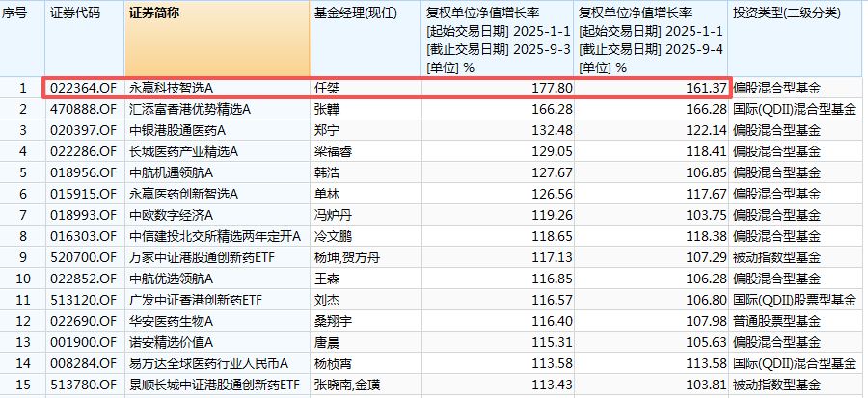
Task: Select 普通股票型基金 type cell
Action: coord(776,321)
